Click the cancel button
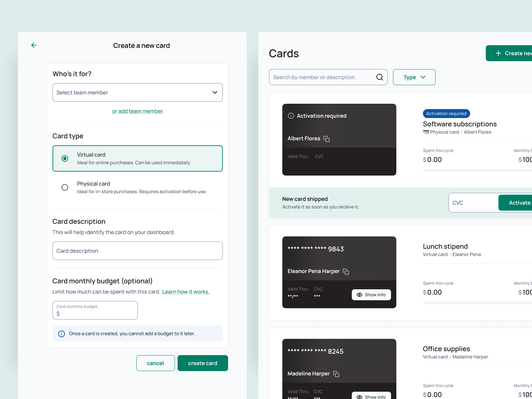The image size is (532, 399). (x=155, y=363)
